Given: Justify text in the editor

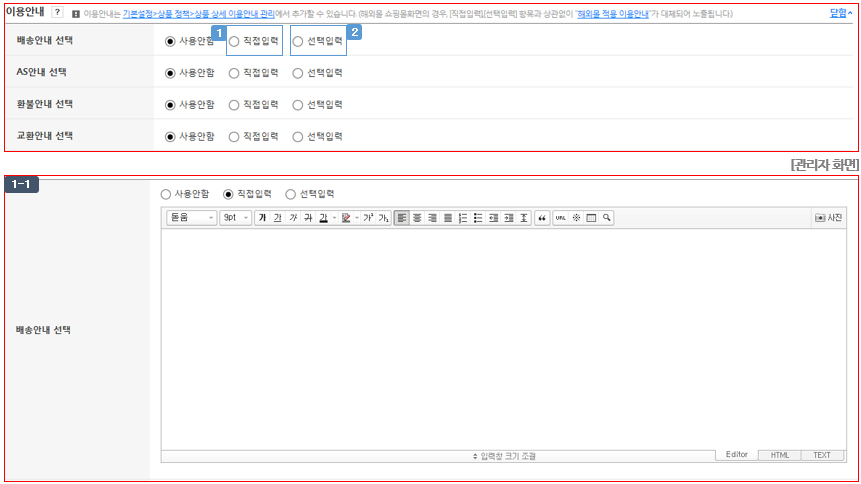Looking at the screenshot, I should (448, 218).
